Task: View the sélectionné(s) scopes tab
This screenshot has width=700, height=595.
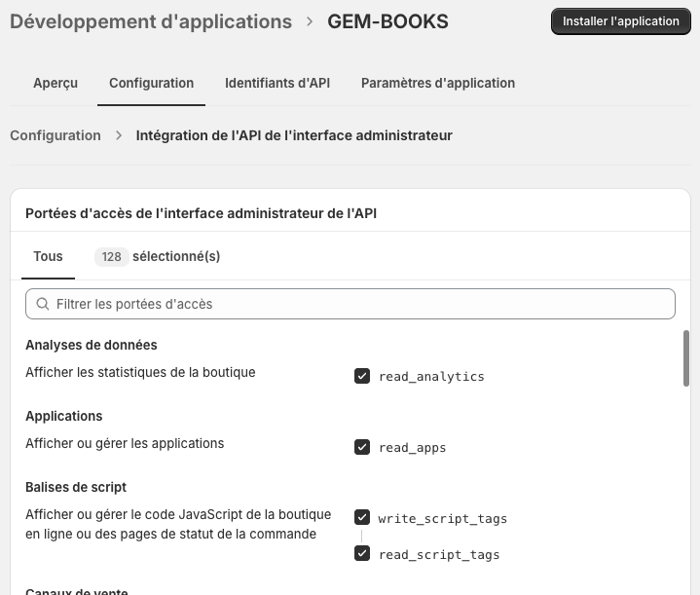Action: (x=175, y=256)
